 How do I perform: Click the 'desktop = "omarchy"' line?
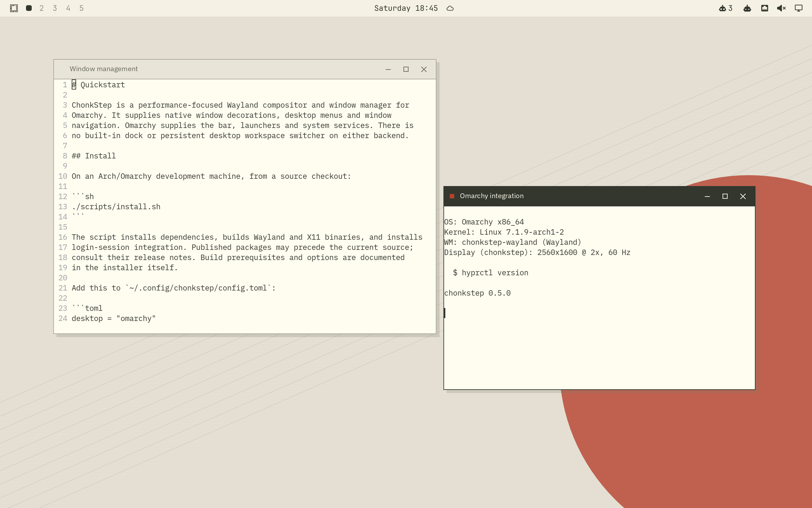pyautogui.click(x=114, y=318)
